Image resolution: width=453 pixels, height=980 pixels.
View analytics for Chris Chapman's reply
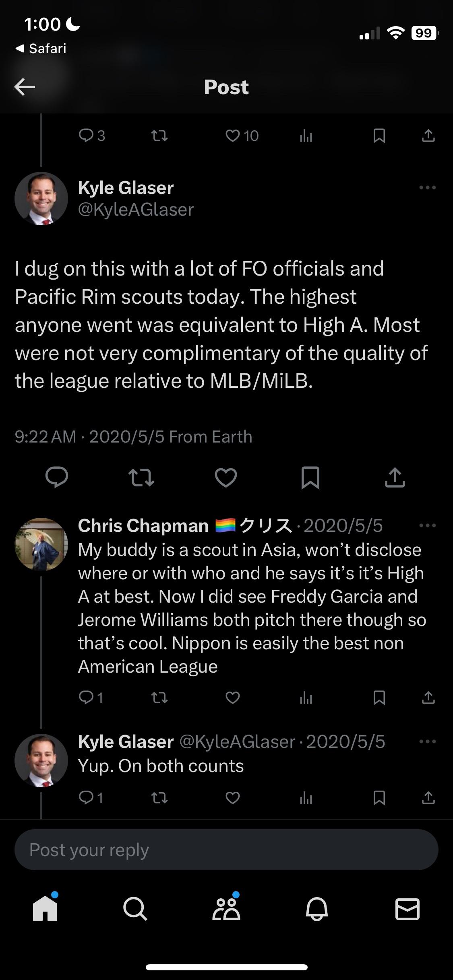[x=306, y=698]
